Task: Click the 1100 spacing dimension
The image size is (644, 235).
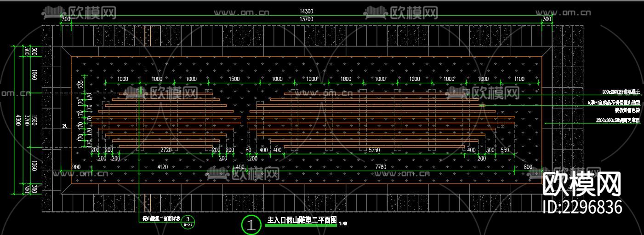Action: click(519, 79)
